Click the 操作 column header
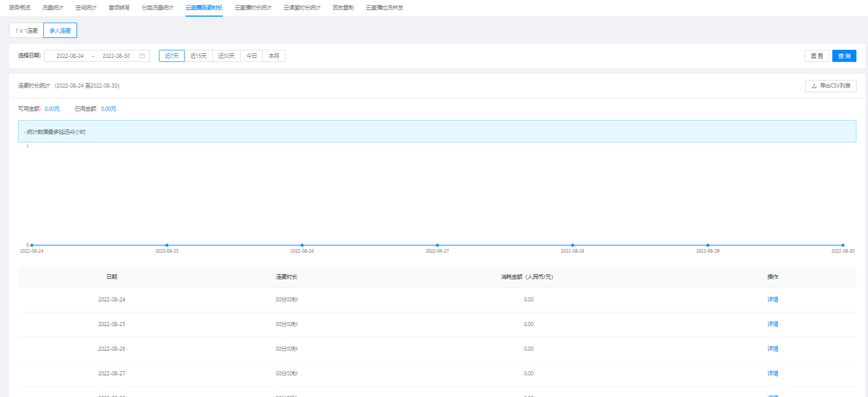Viewport: 868px width, 397px height. (x=772, y=277)
